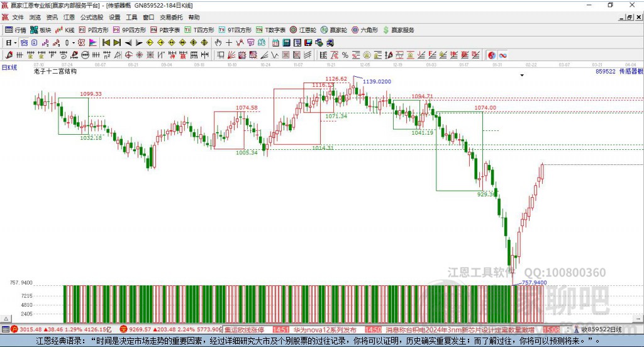Open P四方形 tool
The width and height of the screenshot is (644, 347).
click(94, 30)
